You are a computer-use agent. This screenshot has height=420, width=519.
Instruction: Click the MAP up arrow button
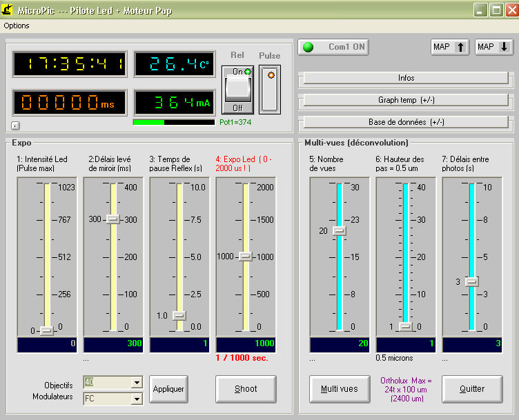pyautogui.click(x=450, y=47)
